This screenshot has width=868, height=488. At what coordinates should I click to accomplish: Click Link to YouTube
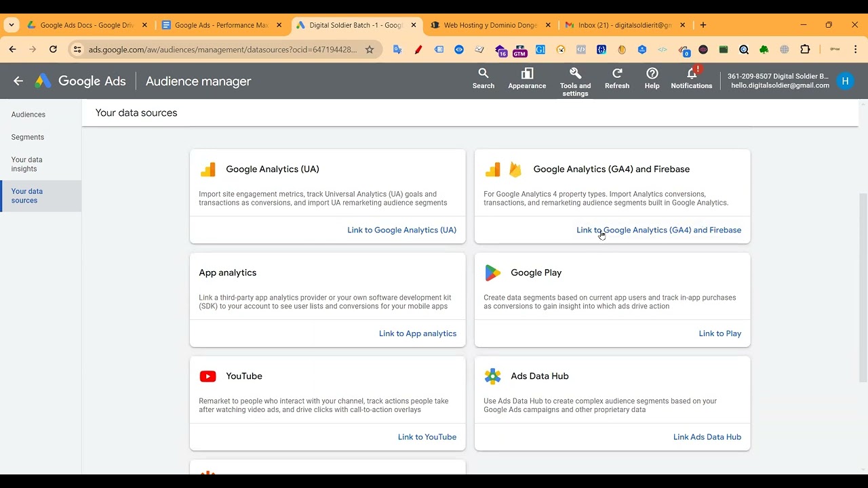[x=427, y=437]
